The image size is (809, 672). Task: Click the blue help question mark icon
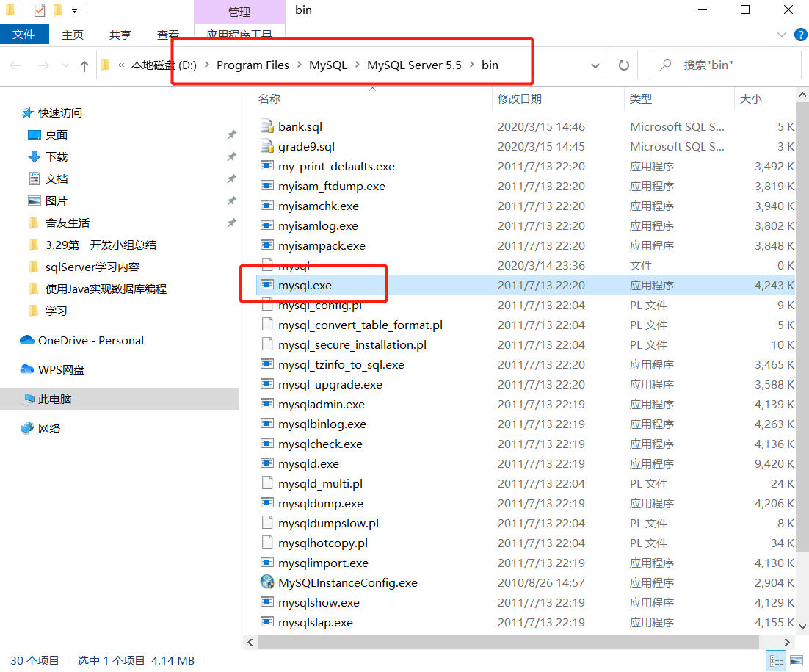pos(801,35)
